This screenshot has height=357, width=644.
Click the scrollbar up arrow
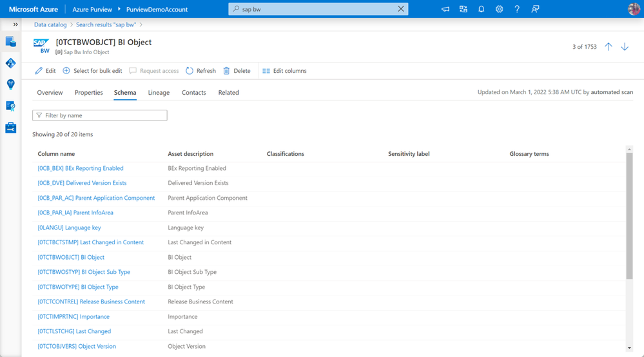pos(629,149)
